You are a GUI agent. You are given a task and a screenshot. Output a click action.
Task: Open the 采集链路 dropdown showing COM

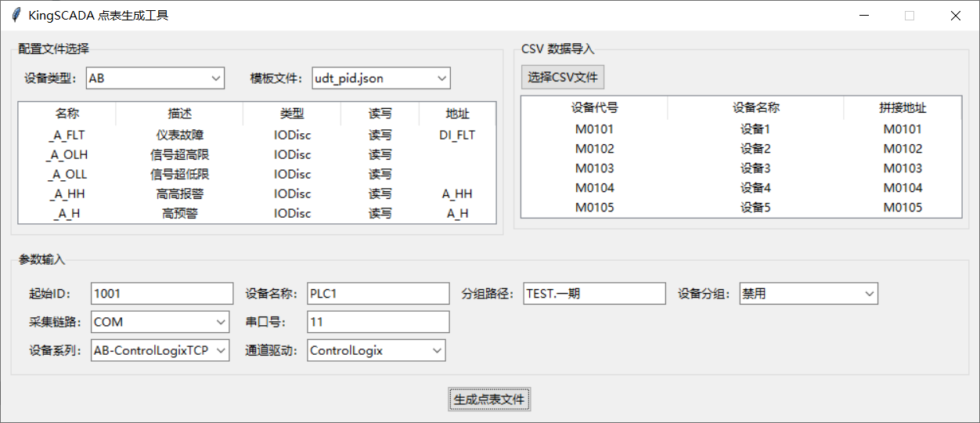(x=160, y=322)
